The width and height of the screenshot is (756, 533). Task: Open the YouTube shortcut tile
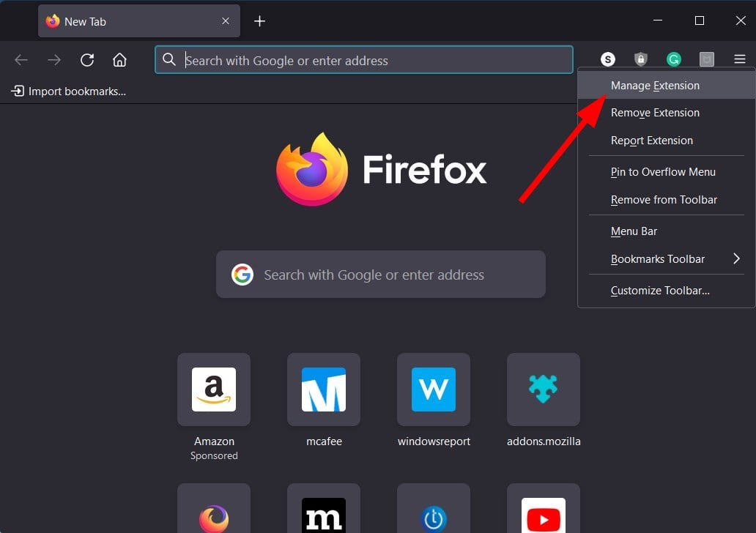[x=544, y=508]
